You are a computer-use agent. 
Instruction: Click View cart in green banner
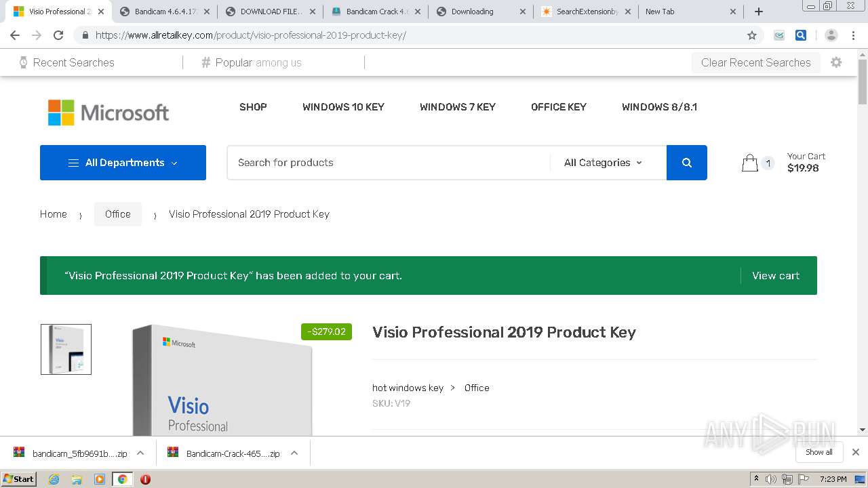point(776,276)
